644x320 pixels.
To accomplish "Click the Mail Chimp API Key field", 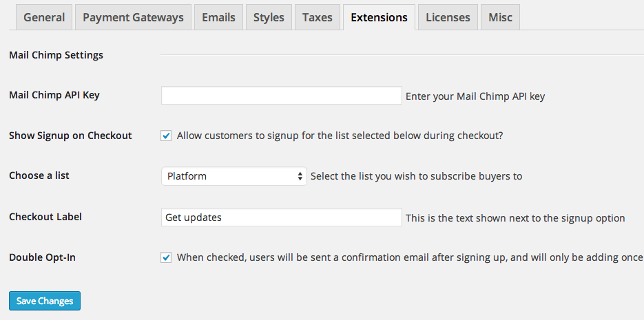I will pyautogui.click(x=281, y=96).
